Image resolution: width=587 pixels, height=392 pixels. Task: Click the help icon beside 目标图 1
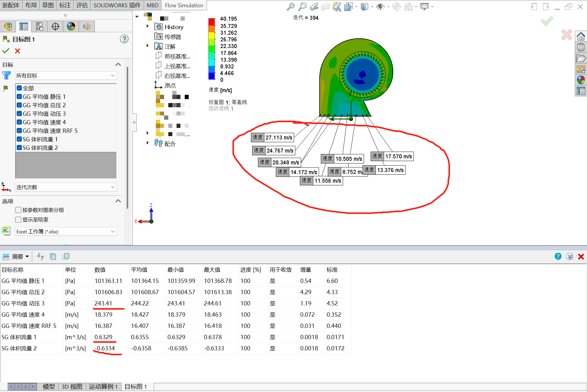coord(124,39)
